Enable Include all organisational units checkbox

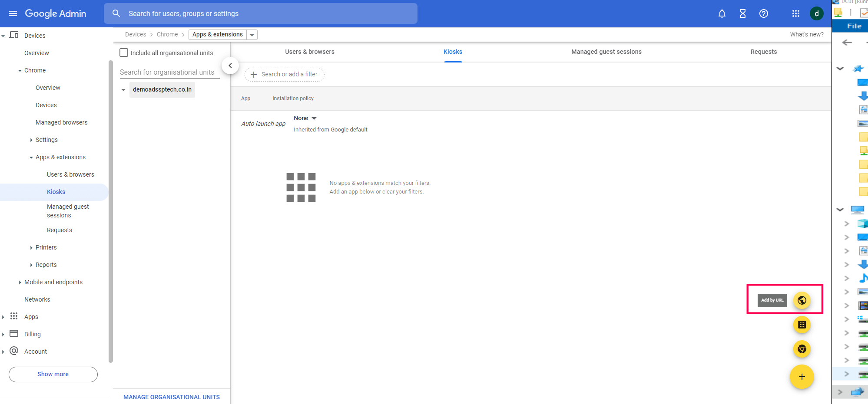124,53
